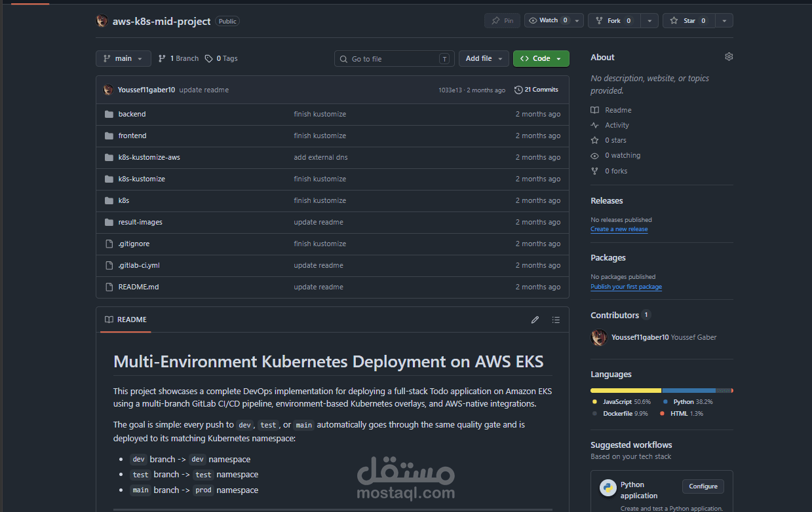812x512 pixels.
Task: Click the contributor avatar of Youssef11gaber10
Action: (x=598, y=337)
